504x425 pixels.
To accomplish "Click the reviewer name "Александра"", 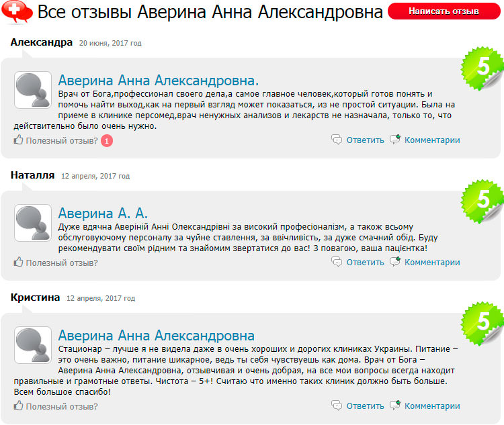I will click(x=42, y=42).
